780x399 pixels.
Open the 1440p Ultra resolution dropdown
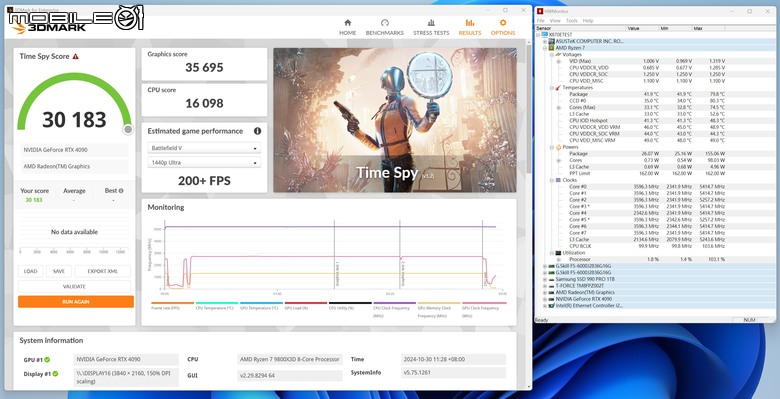[x=204, y=163]
